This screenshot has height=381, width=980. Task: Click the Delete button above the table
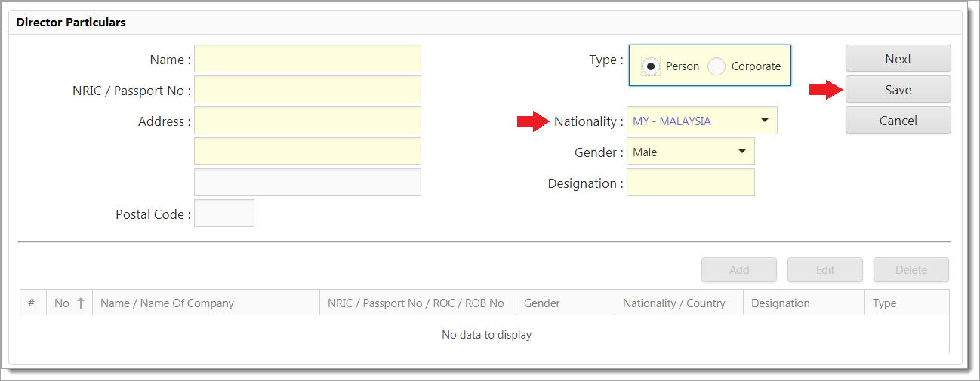tap(911, 270)
